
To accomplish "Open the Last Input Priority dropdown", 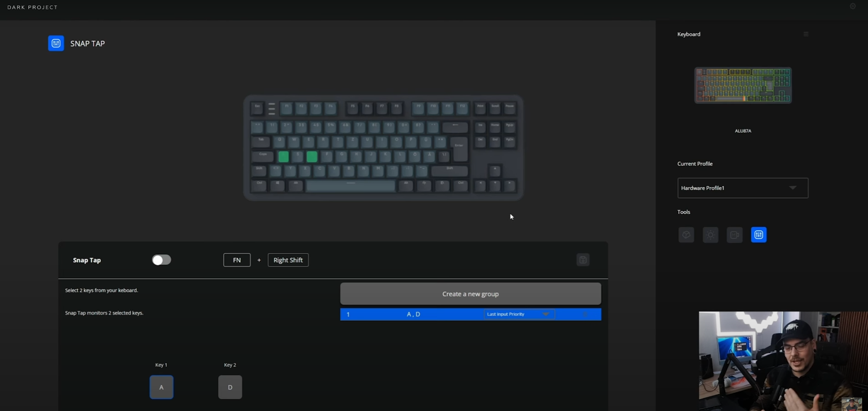I will [519, 314].
